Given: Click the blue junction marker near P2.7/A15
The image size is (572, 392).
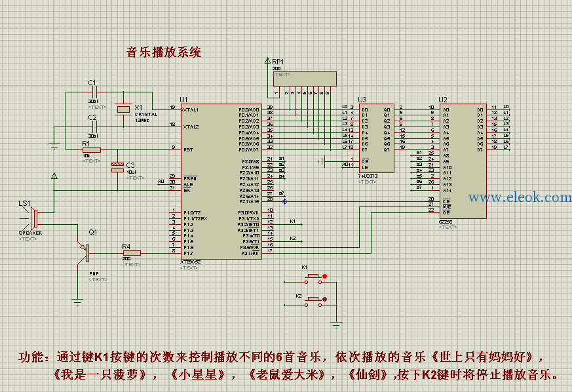Looking at the screenshot, I should pos(284,201).
